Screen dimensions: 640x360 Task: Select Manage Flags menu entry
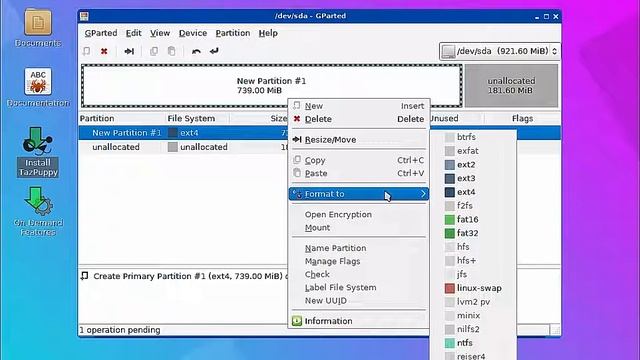pyautogui.click(x=359, y=261)
